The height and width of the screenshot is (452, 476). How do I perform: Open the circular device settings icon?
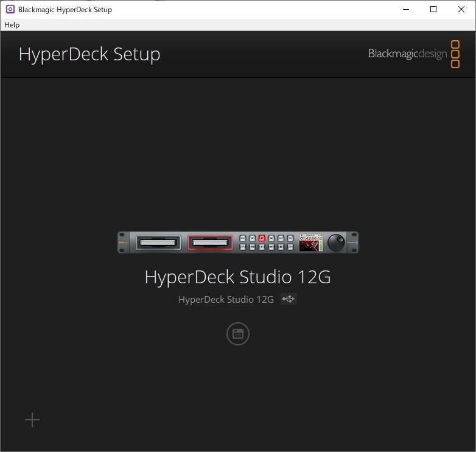pos(238,334)
